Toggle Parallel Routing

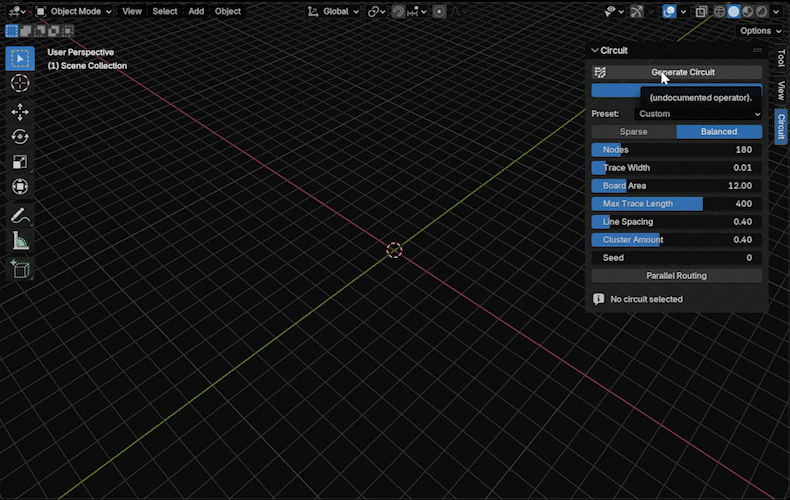tap(676, 276)
